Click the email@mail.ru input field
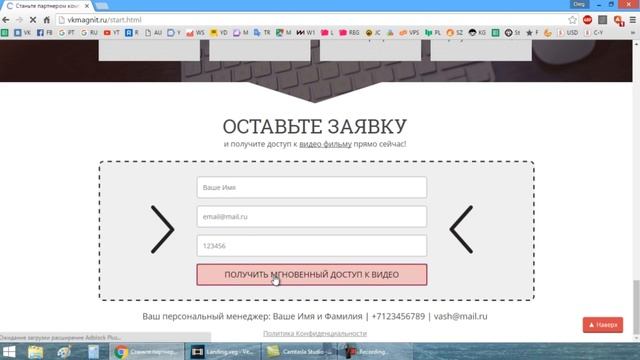 click(x=312, y=217)
